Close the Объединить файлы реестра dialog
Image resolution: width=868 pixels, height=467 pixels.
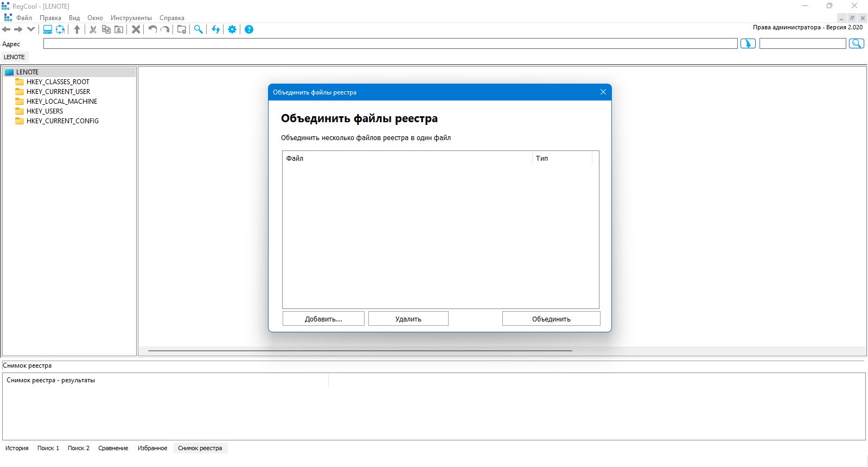[603, 92]
